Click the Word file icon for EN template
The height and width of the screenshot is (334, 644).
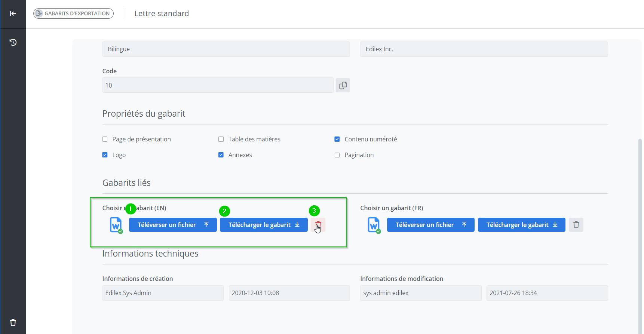(x=116, y=225)
